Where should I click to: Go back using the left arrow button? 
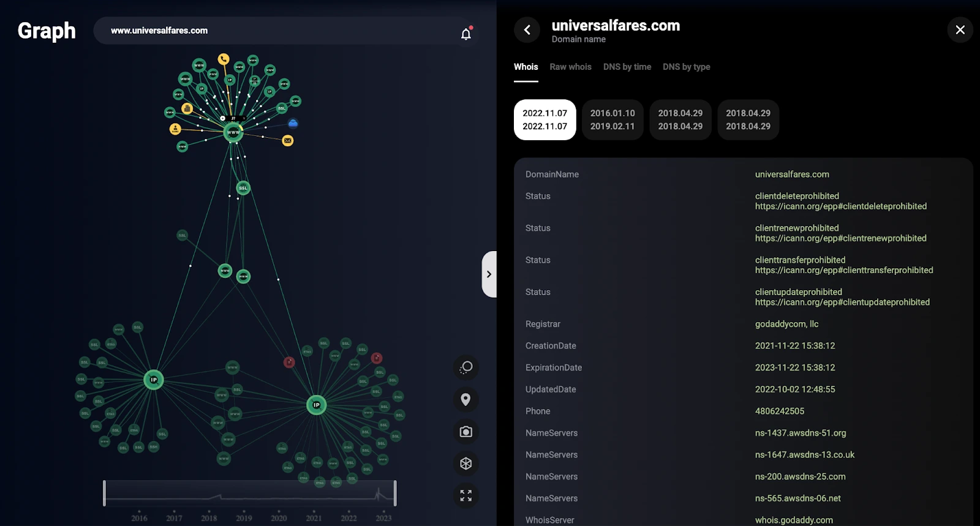pyautogui.click(x=527, y=30)
